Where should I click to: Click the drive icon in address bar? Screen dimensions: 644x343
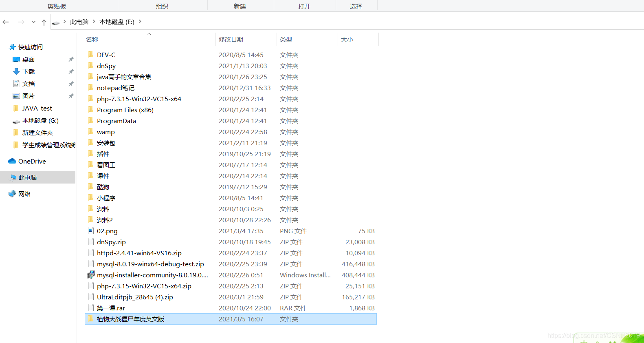[56, 22]
